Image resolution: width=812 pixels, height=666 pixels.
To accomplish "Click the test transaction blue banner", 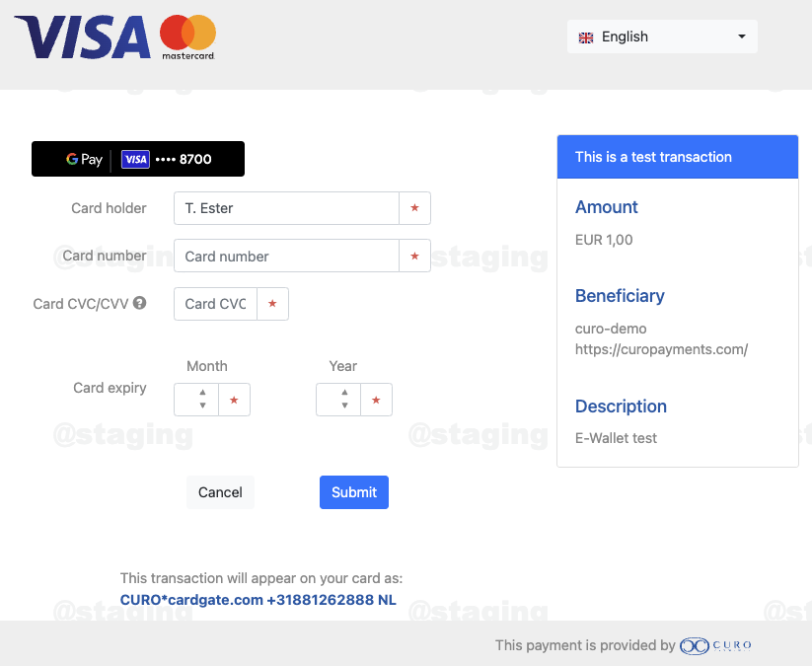I will point(677,157).
